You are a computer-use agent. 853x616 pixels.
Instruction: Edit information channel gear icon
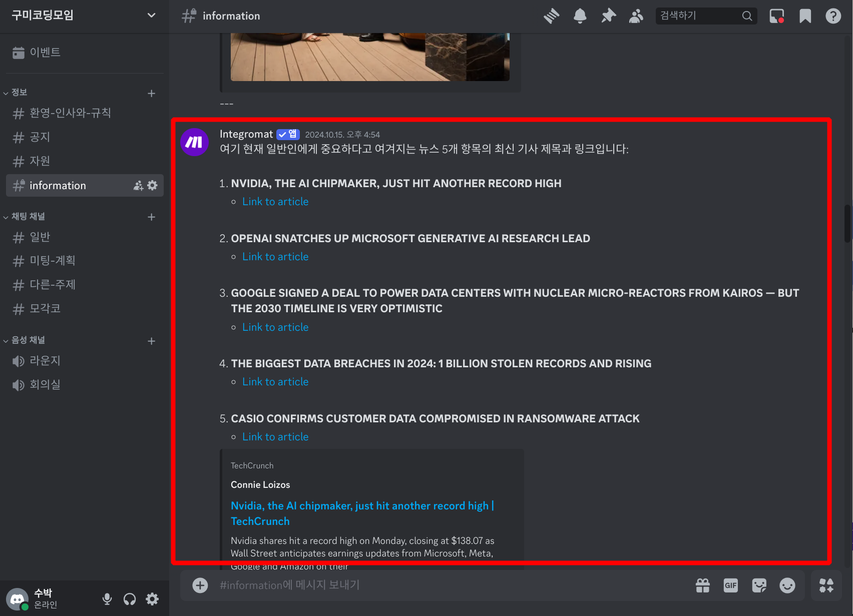(x=153, y=186)
